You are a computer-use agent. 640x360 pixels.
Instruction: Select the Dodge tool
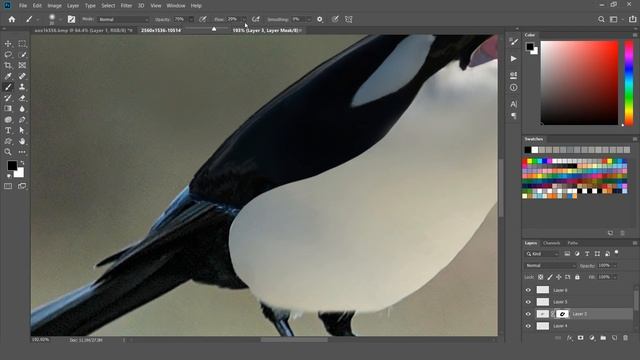coord(8,120)
